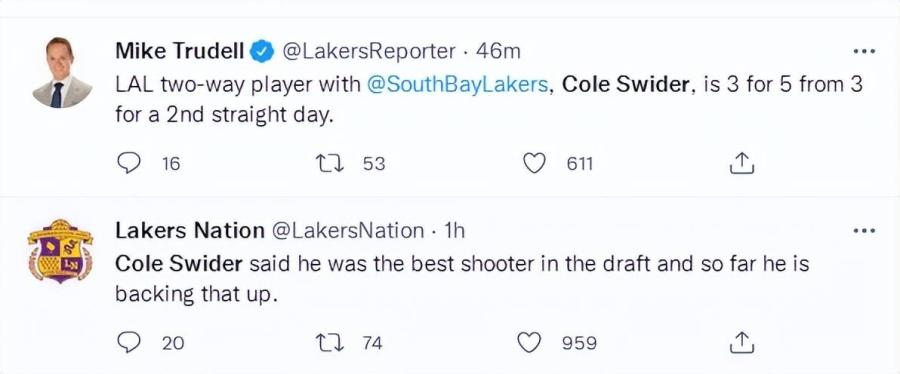Open the 1h timestamp on Lakers Nation tweet
This screenshot has width=900, height=374.
click(x=455, y=231)
